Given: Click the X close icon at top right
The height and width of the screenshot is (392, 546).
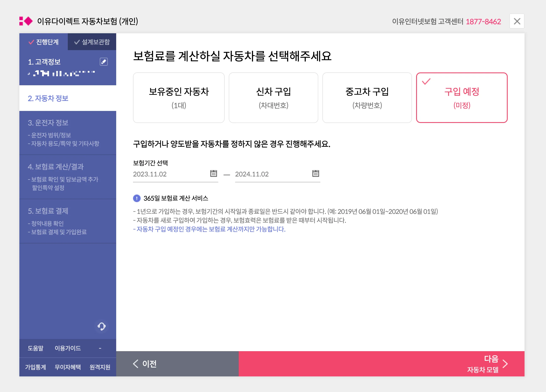Looking at the screenshot, I should point(517,21).
